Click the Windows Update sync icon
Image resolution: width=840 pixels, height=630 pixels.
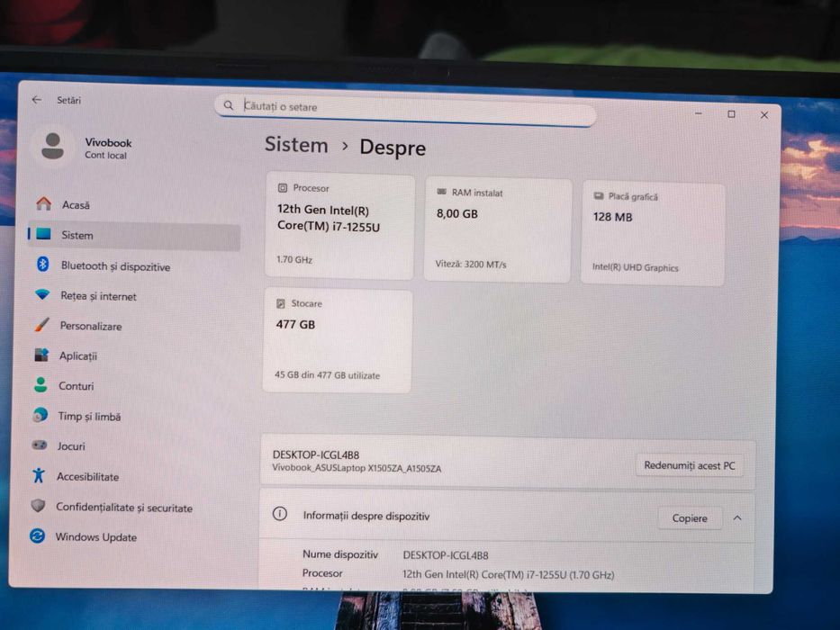pyautogui.click(x=38, y=535)
